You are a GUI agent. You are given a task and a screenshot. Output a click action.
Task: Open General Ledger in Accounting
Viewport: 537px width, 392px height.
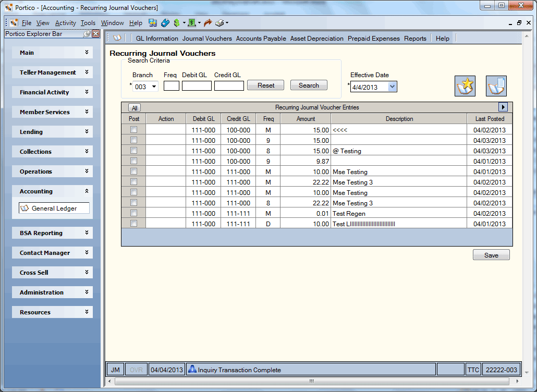54,208
